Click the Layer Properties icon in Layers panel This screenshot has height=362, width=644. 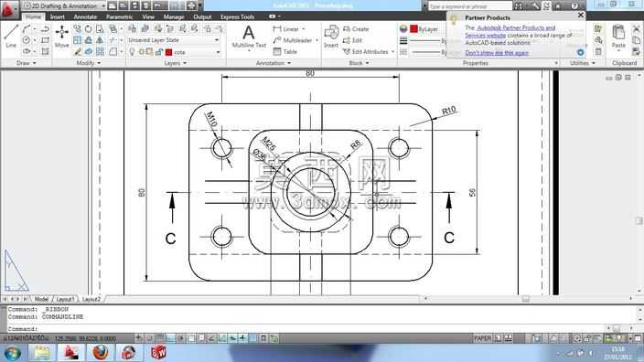click(133, 28)
